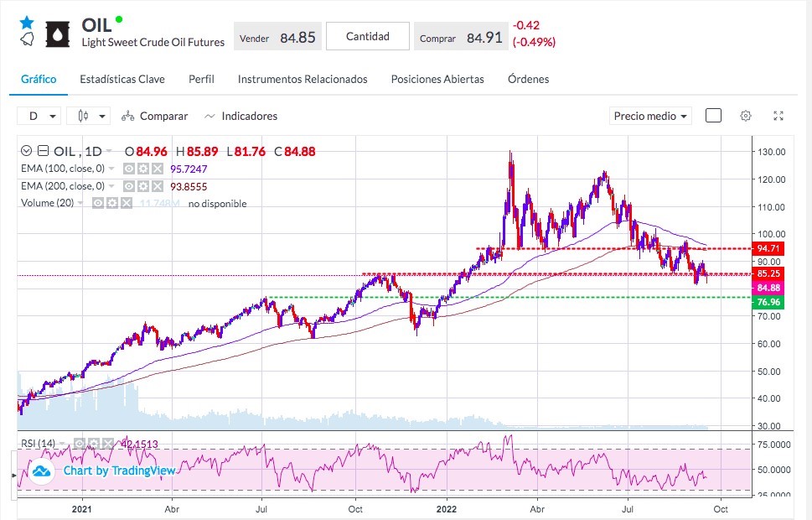Open the Posiciones Abiertas tab
Image resolution: width=812 pixels, height=520 pixels.
(437, 80)
